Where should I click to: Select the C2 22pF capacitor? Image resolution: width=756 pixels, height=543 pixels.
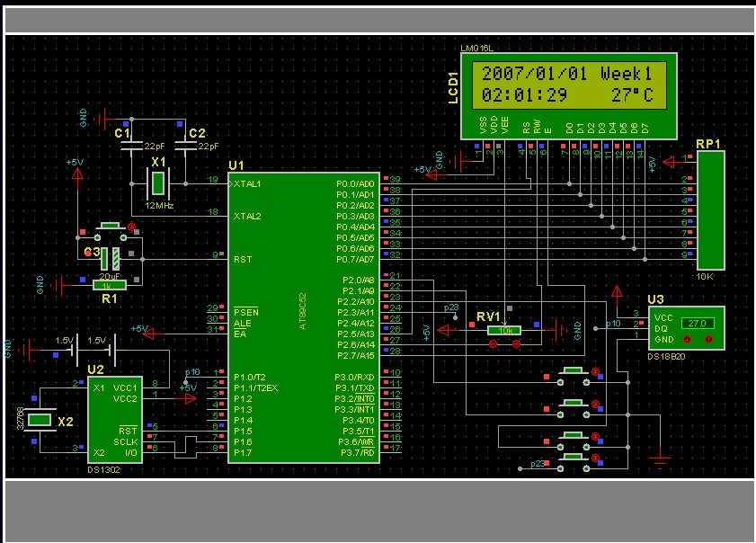coord(186,144)
